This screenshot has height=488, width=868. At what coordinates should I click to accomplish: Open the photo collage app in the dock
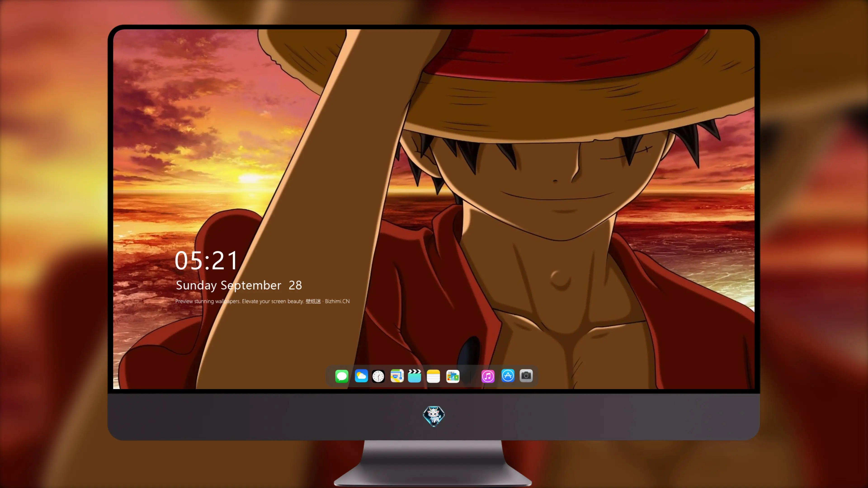tap(453, 376)
